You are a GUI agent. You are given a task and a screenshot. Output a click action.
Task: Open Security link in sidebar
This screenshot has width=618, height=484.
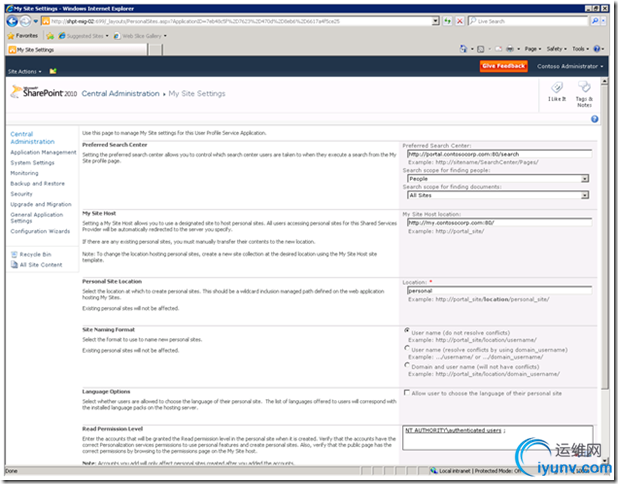21,194
